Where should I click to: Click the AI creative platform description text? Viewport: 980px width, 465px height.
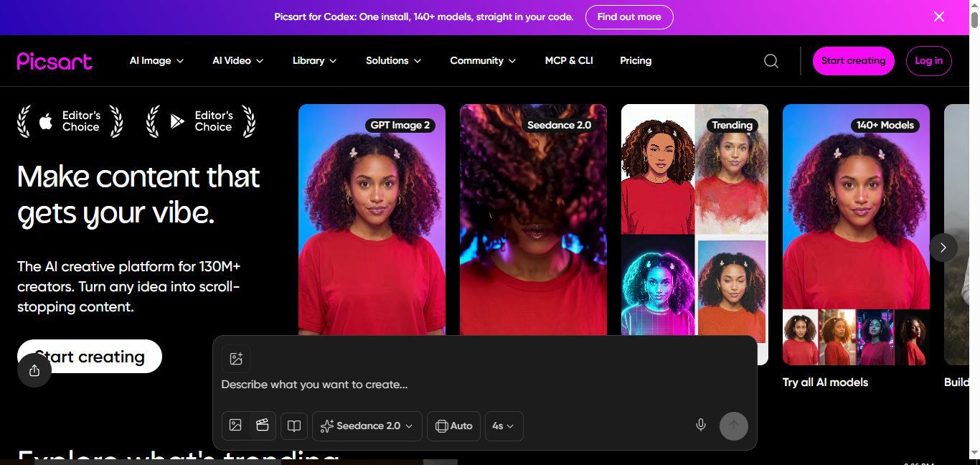(x=129, y=286)
